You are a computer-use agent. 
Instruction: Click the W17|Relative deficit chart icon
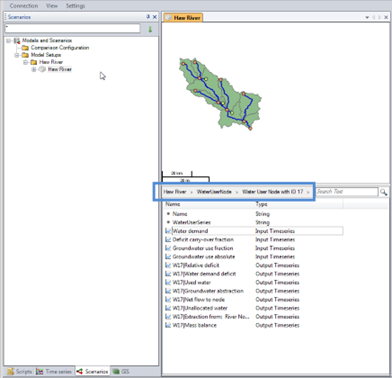tap(168, 265)
